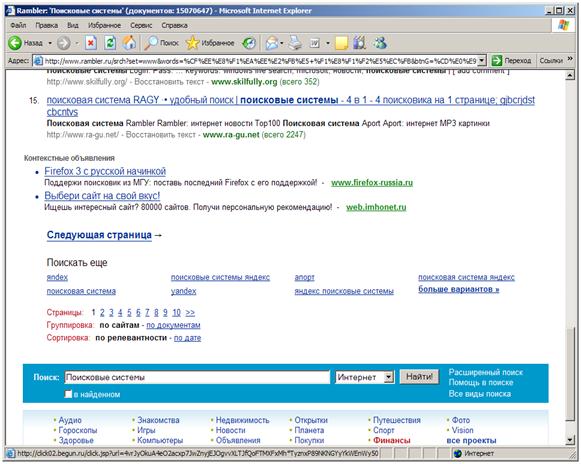Click the Edit with Word toolbar icon
Screen dimensions: 581x464
[x=315, y=43]
